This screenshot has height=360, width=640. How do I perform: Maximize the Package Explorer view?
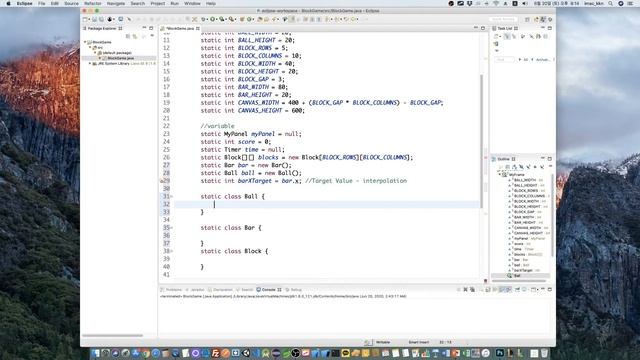151,28
